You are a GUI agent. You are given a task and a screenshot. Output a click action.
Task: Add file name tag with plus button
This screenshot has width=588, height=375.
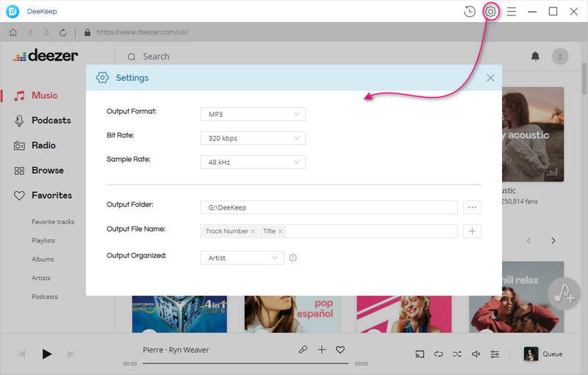pos(472,232)
